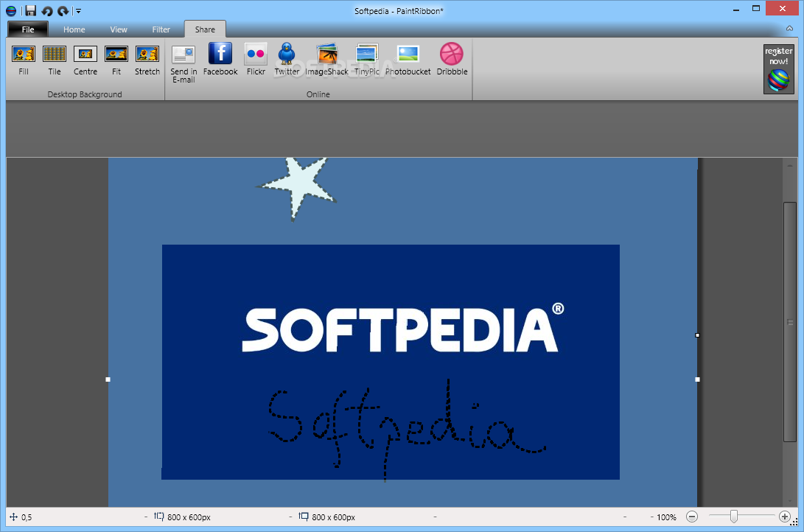The height and width of the screenshot is (532, 804).
Task: Switch to the View tab
Action: pyautogui.click(x=119, y=29)
